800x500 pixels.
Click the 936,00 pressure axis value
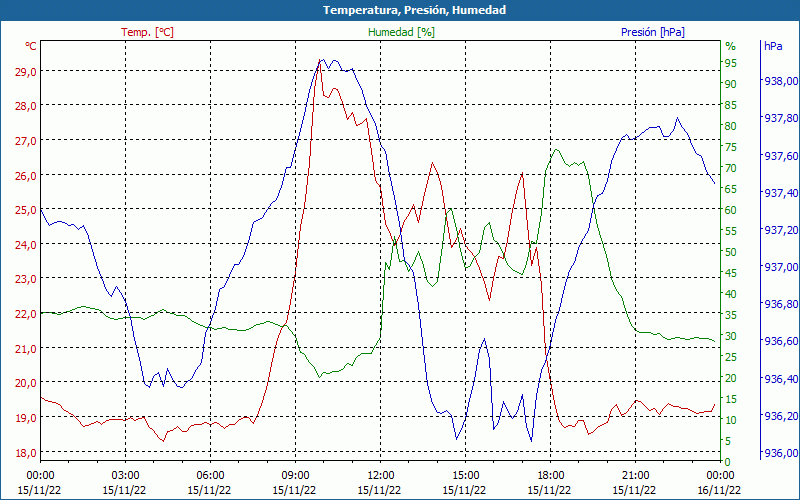pyautogui.click(x=781, y=453)
